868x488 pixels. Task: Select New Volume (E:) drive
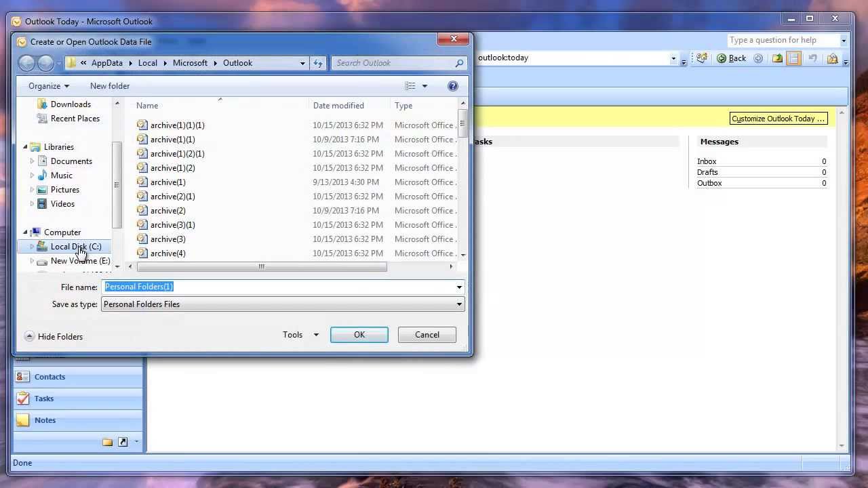tap(80, 261)
